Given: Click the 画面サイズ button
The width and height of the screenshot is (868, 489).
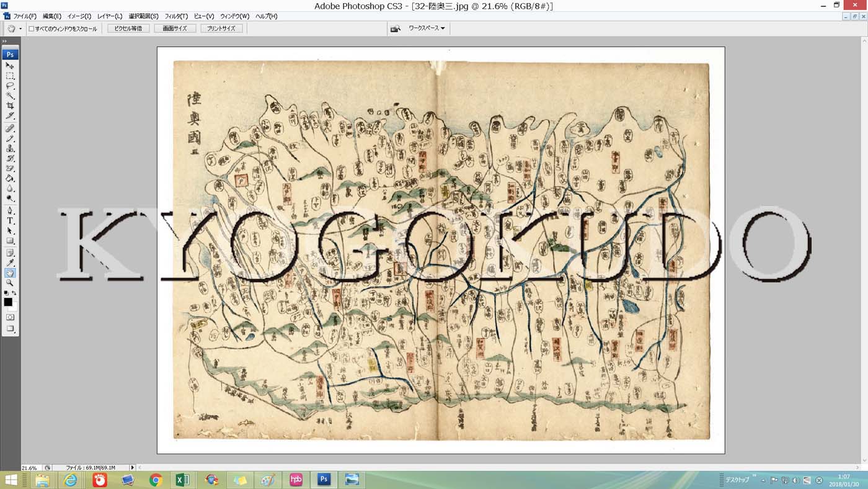Looking at the screenshot, I should tap(175, 29).
